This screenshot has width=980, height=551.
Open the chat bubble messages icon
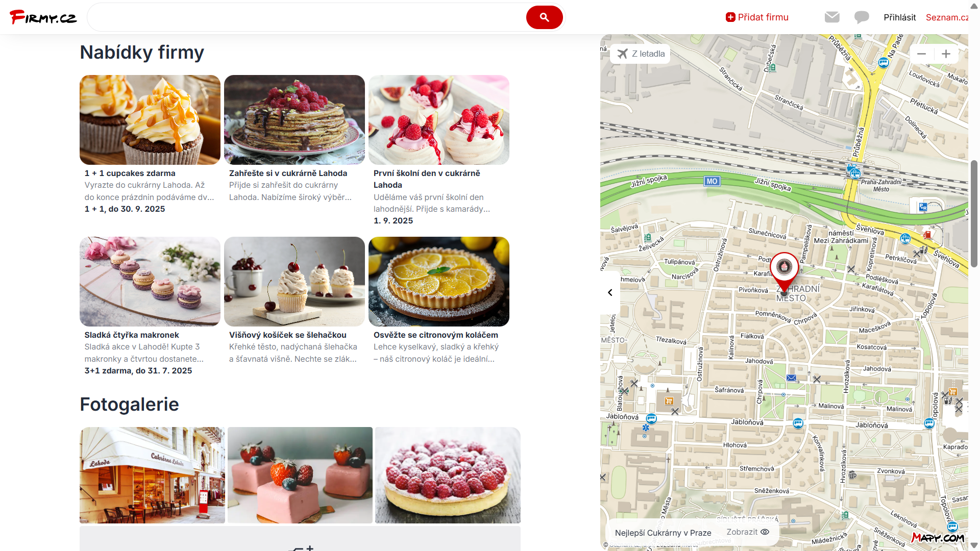click(x=862, y=17)
